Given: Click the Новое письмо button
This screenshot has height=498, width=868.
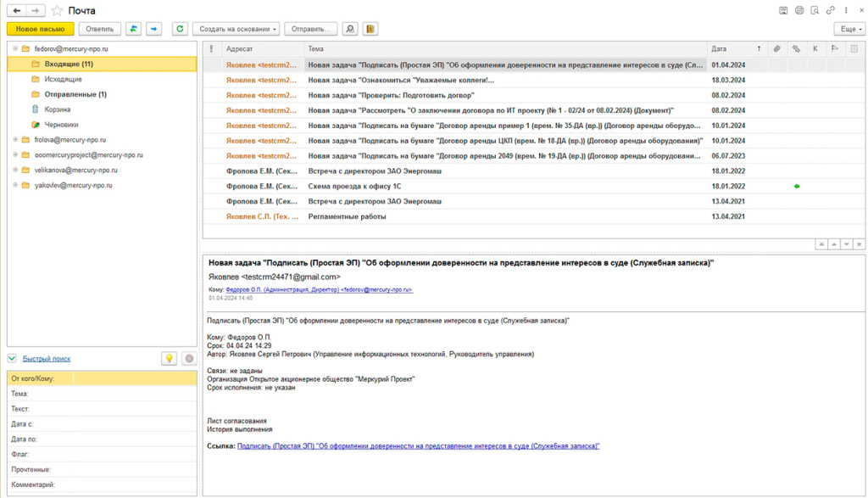Looking at the screenshot, I should (x=40, y=29).
